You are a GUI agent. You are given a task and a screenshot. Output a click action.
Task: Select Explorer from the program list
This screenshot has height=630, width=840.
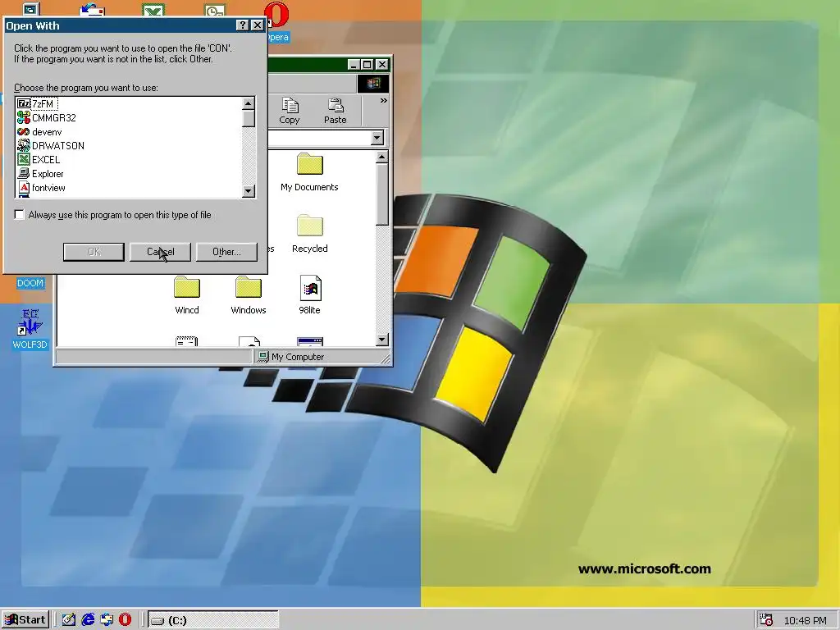pyautogui.click(x=40, y=174)
